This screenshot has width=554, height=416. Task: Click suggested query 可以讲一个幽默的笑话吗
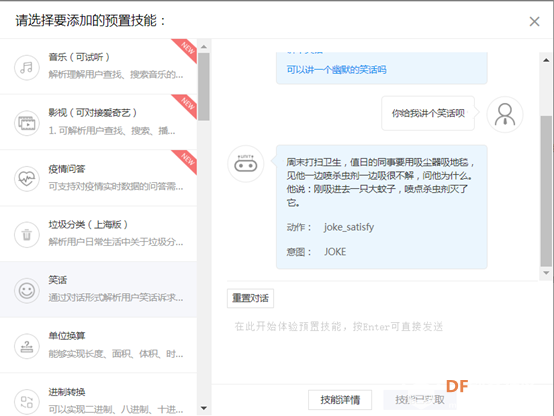[336, 70]
